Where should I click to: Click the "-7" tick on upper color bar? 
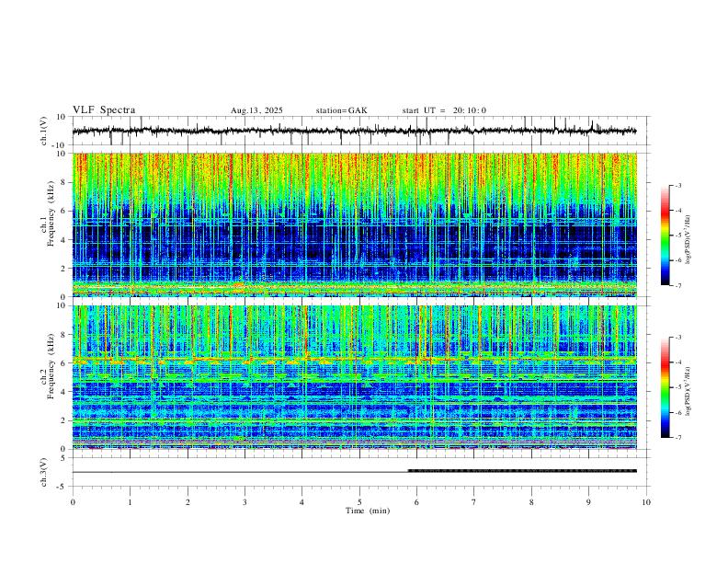pyautogui.click(x=678, y=286)
